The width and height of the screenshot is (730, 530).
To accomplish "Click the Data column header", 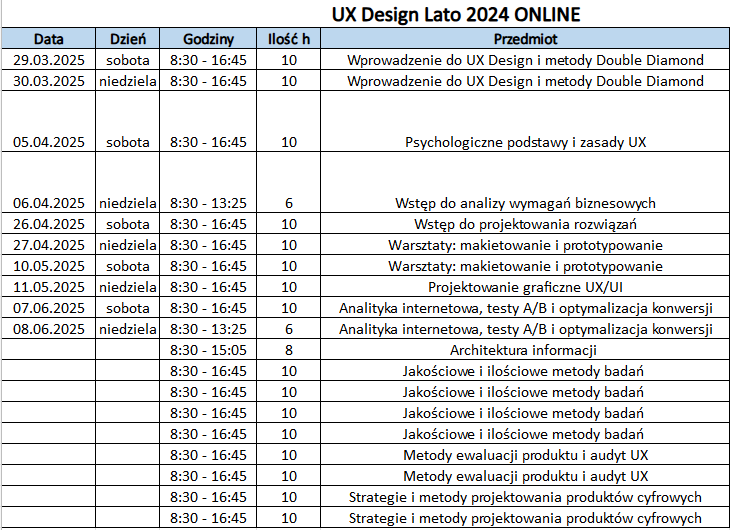I will [48, 39].
